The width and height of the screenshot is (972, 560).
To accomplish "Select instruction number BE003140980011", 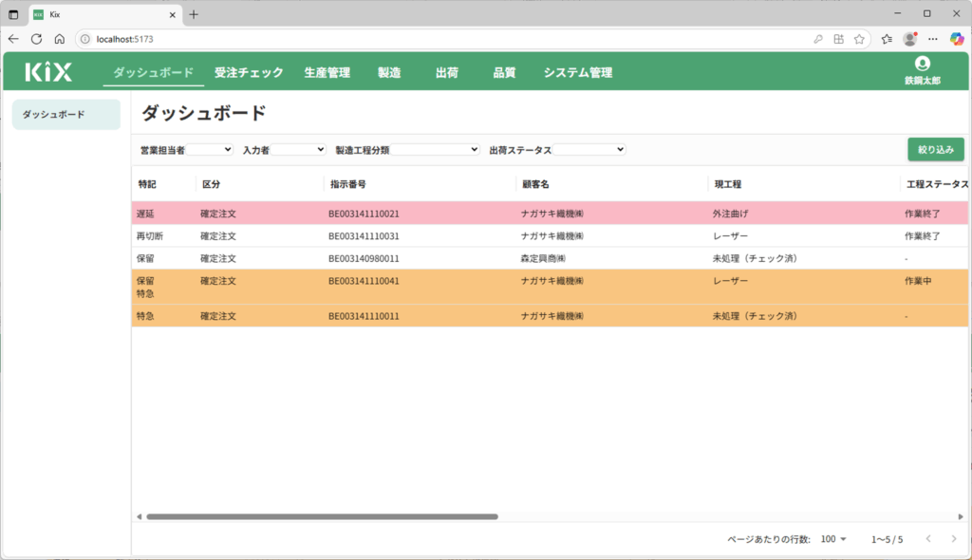I will (x=364, y=258).
